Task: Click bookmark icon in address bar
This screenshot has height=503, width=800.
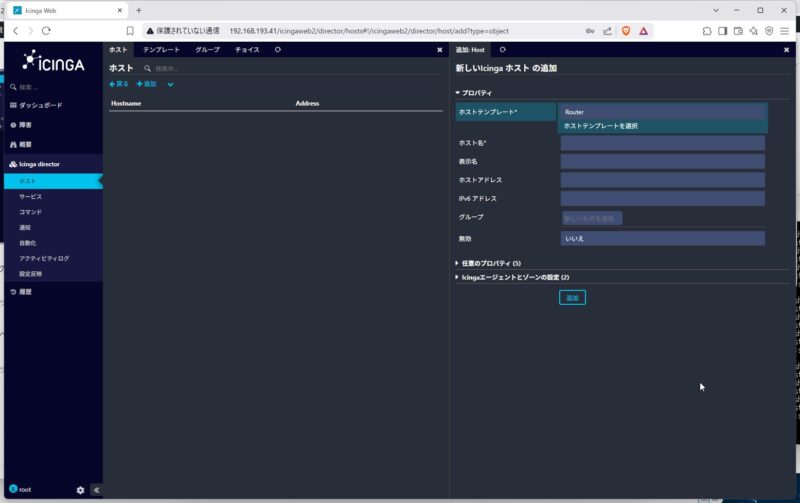Action: click(130, 31)
